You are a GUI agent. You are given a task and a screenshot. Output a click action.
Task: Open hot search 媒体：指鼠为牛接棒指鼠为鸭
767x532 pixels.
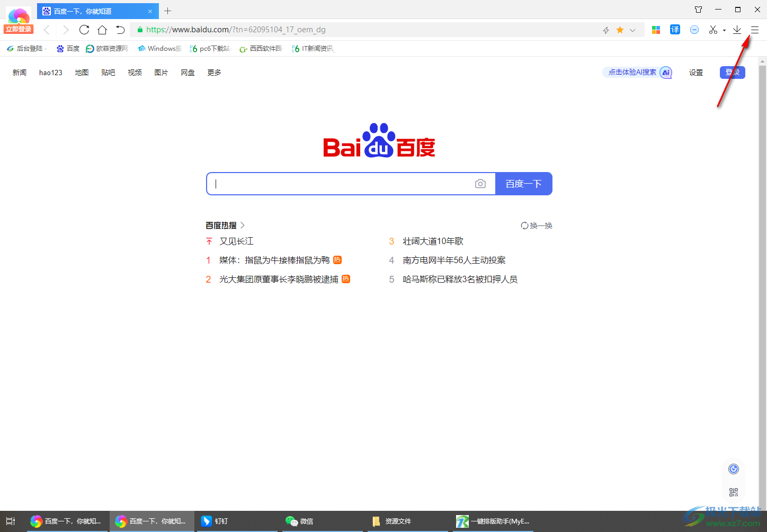click(x=274, y=260)
